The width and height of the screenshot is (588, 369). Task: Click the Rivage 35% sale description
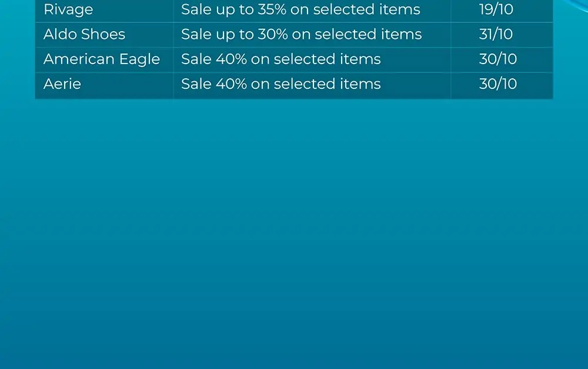(x=300, y=9)
